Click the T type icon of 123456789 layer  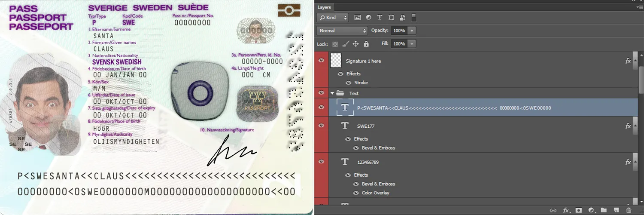344,162
